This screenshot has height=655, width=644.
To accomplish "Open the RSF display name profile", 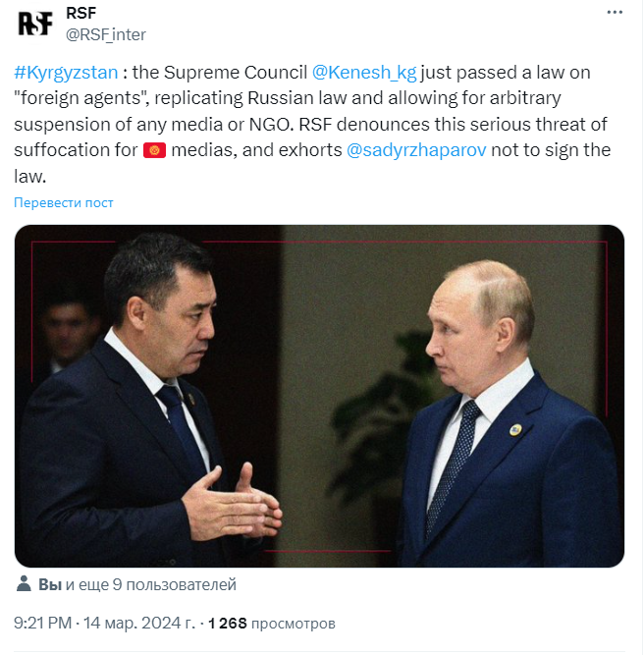I will coord(80,13).
